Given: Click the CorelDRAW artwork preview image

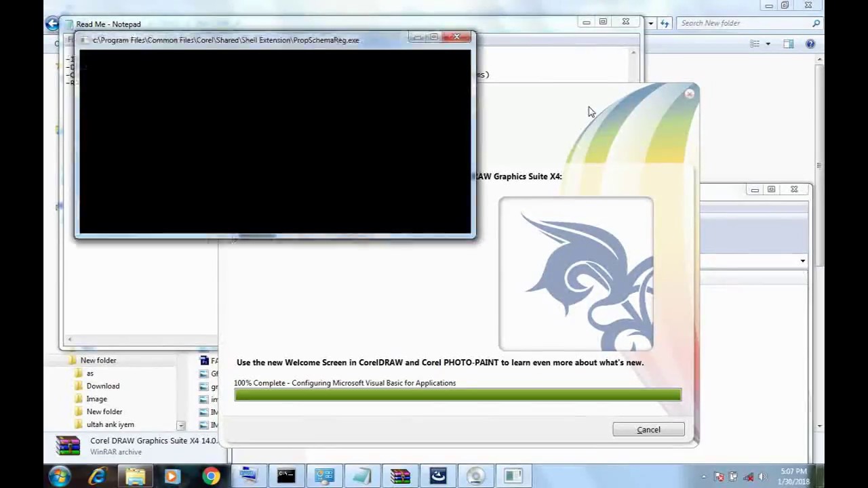Looking at the screenshot, I should coord(576,274).
